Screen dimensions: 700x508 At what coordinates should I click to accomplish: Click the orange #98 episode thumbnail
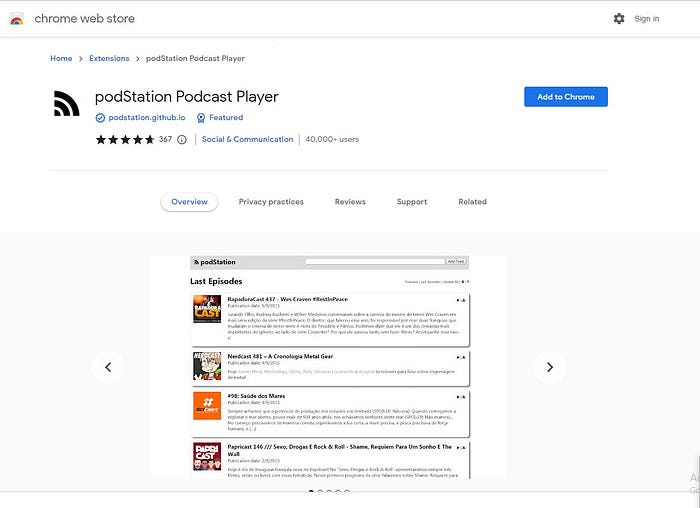point(207,406)
